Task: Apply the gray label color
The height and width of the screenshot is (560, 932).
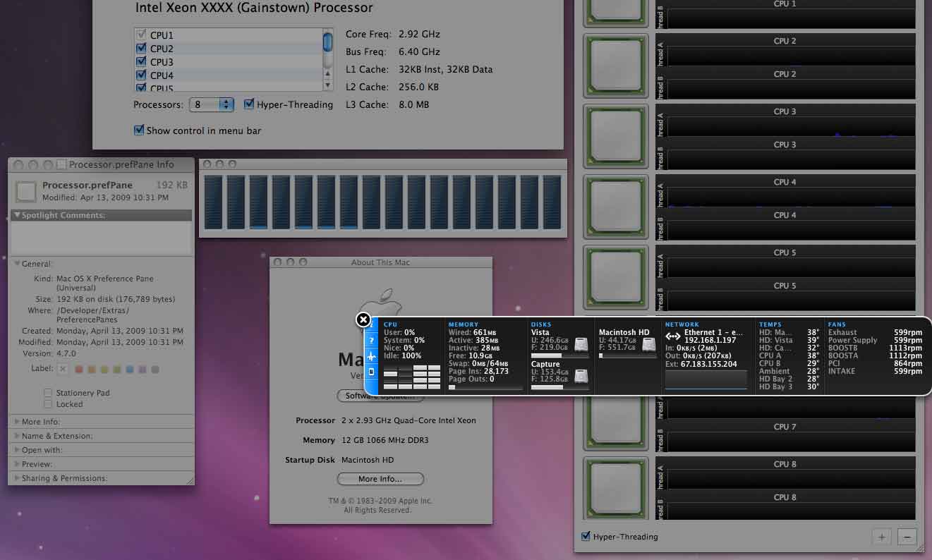Action: [x=155, y=369]
